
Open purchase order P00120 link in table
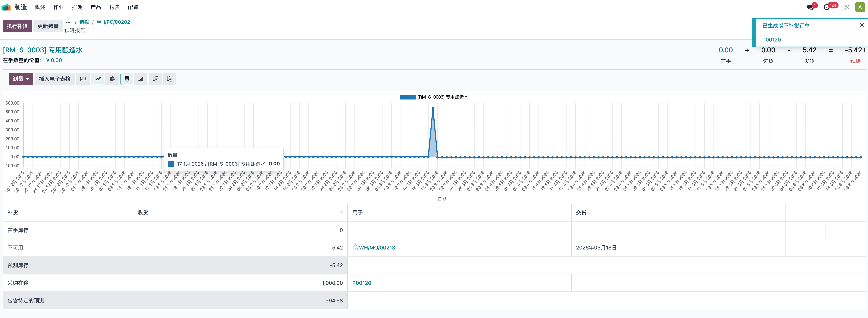(362, 283)
